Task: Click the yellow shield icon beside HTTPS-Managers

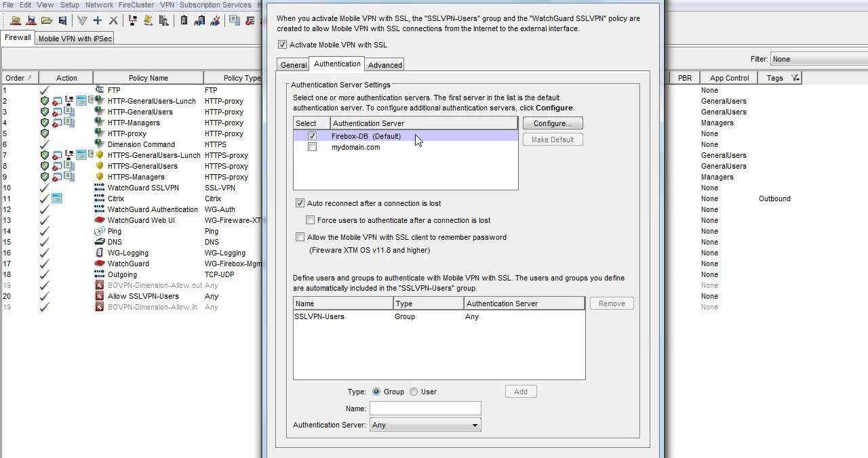Action: click(100, 177)
